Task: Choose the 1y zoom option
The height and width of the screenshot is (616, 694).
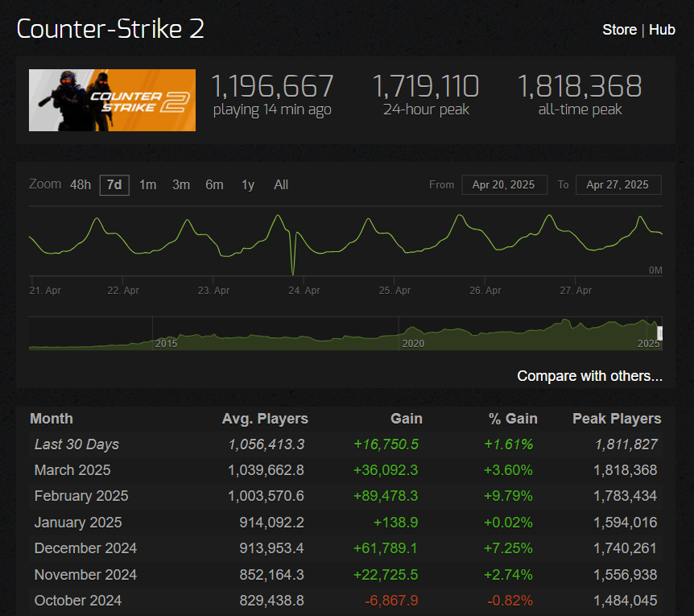Action: pyautogui.click(x=248, y=185)
